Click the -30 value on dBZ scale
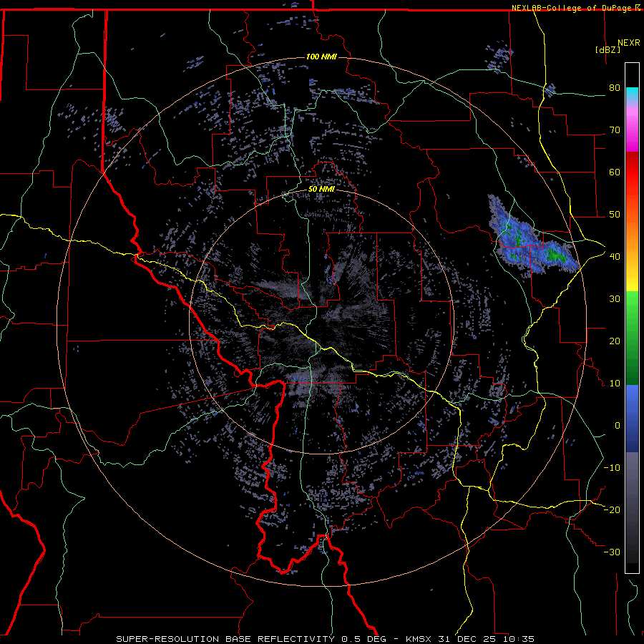Viewport: 644px width, 644px height. click(612, 552)
